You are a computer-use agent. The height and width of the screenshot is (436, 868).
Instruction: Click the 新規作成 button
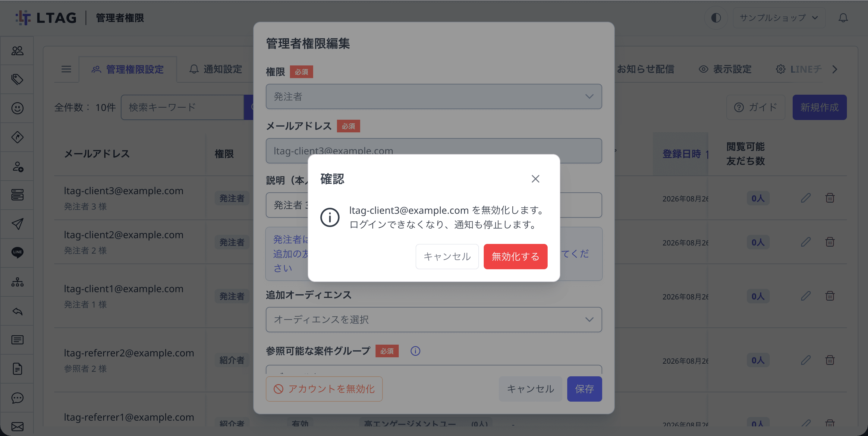click(x=819, y=108)
